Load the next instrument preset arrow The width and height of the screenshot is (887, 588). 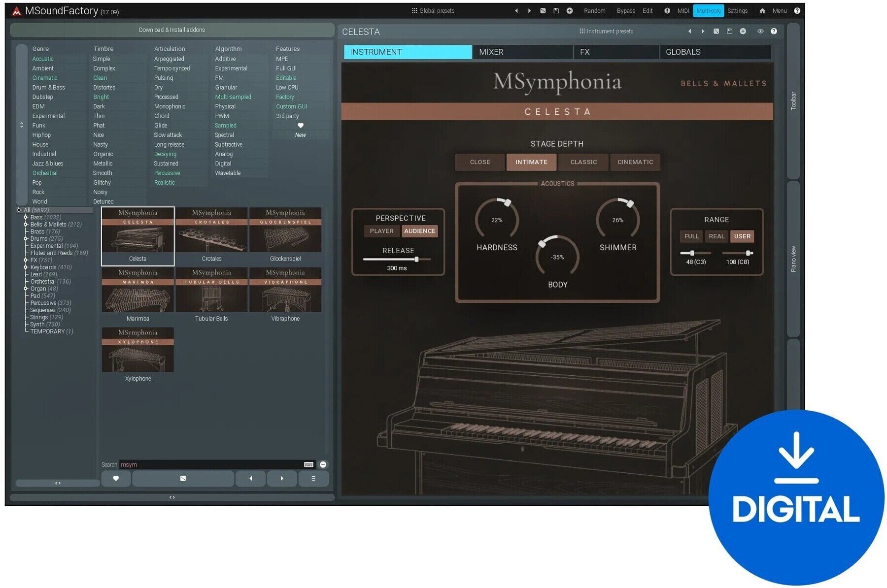703,32
